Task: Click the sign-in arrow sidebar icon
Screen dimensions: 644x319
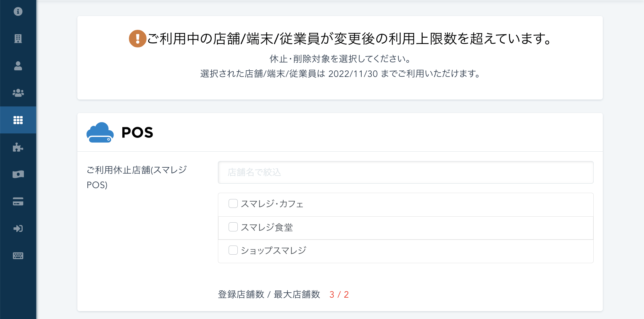Action: pos(18,229)
